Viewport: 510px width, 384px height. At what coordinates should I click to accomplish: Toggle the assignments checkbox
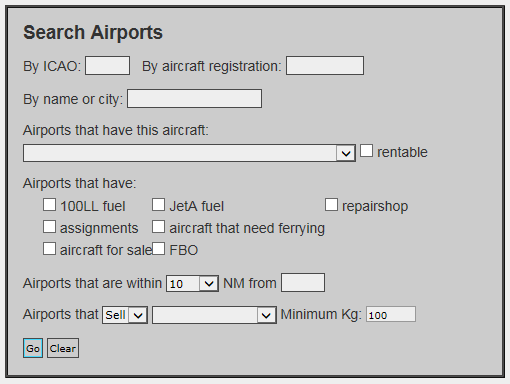coord(49,227)
